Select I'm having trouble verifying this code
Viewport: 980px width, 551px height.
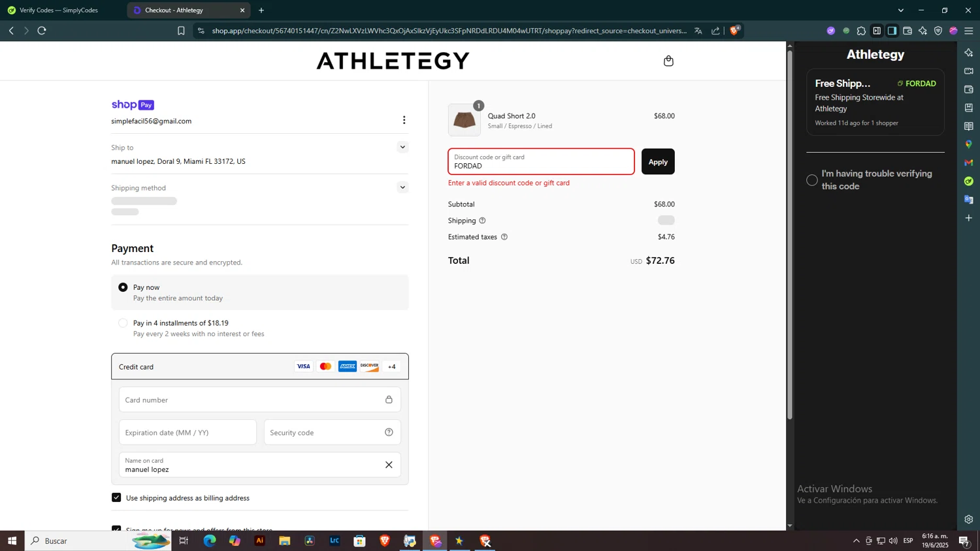tap(812, 180)
